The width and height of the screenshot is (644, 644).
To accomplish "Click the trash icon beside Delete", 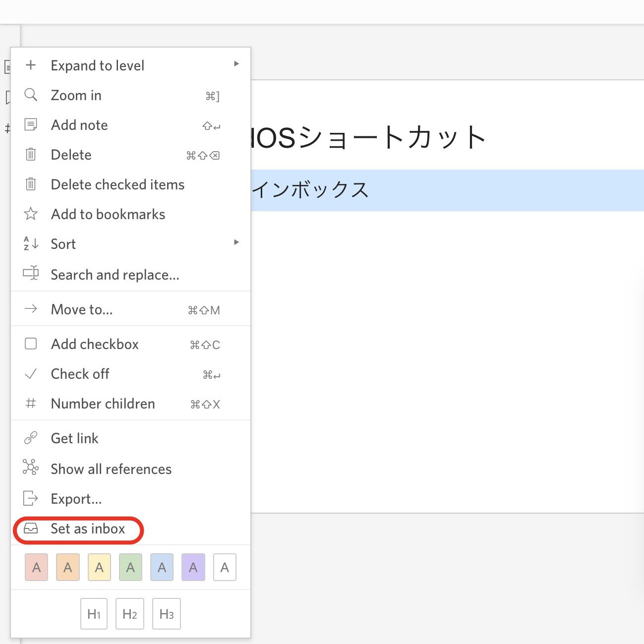I will click(x=31, y=154).
